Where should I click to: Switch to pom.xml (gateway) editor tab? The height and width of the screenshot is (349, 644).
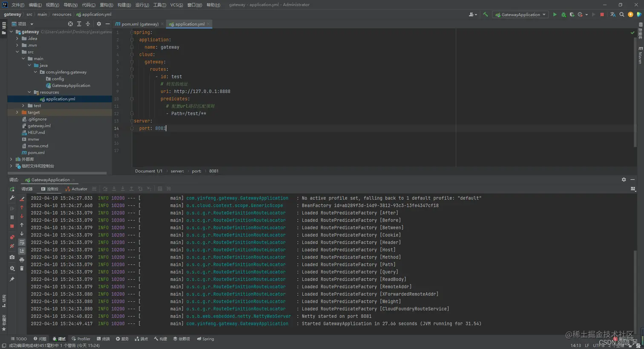[140, 24]
